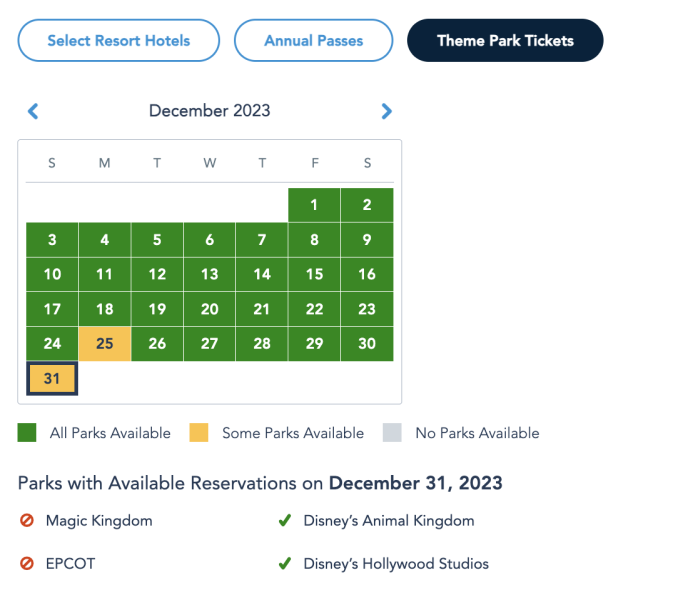Screen dimensions: 688x600
Task: Click the Magic Kingdom unavailable icon
Action: click(27, 521)
